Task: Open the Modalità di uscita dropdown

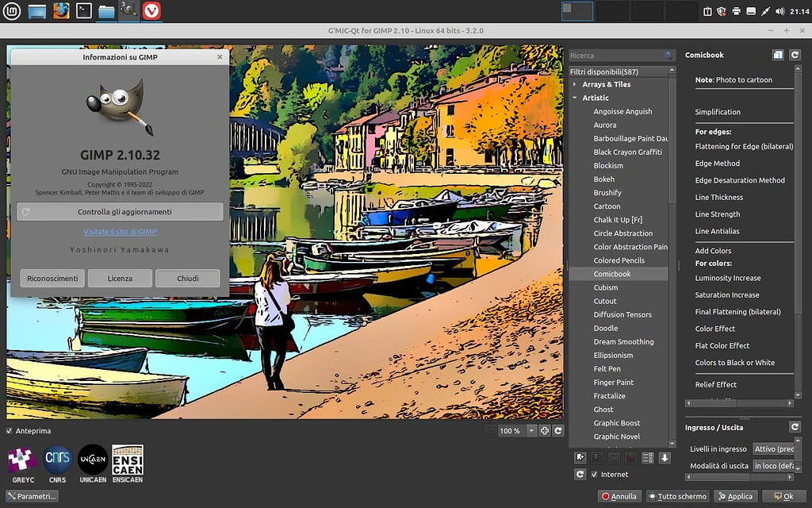Action: [775, 465]
